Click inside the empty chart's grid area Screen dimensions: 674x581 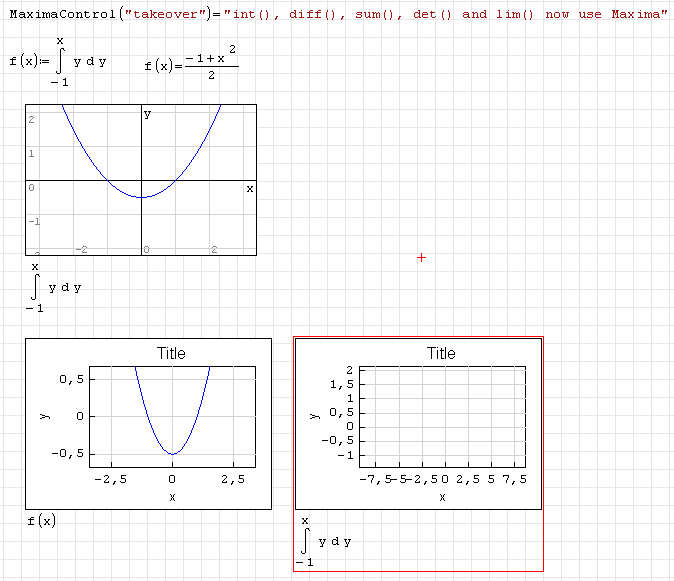click(443, 415)
